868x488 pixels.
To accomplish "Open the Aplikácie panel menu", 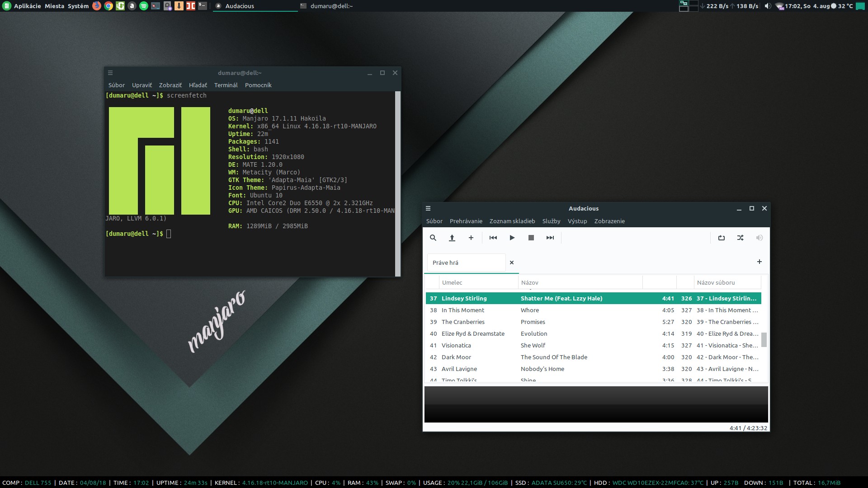I will 27,6.
